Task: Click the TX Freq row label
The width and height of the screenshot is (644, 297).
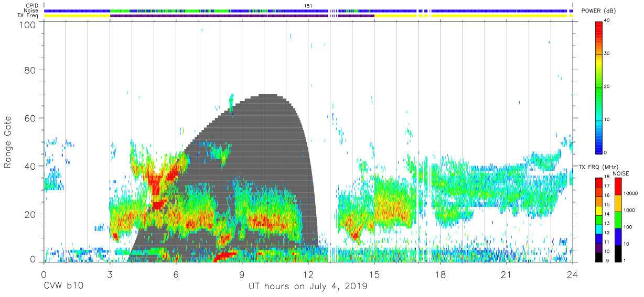Action: tap(28, 16)
